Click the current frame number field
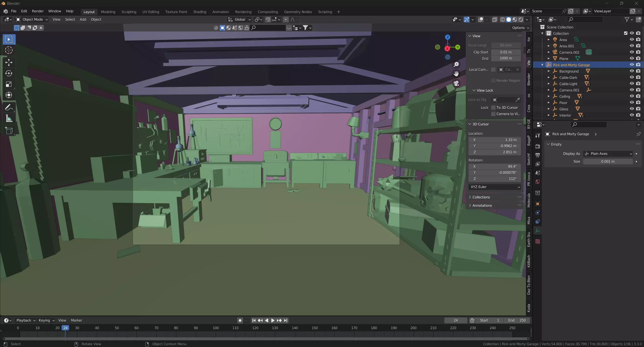Image resolution: width=644 pixels, height=347 pixels. (x=455, y=320)
